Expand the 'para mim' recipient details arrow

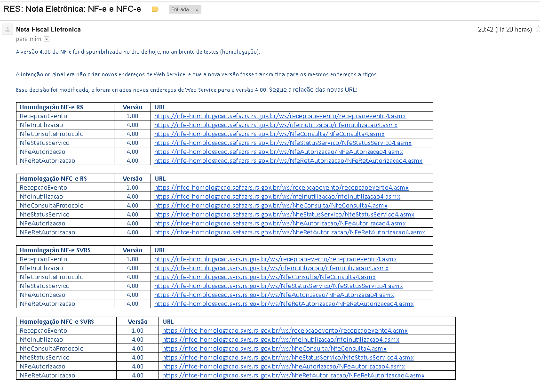47,39
